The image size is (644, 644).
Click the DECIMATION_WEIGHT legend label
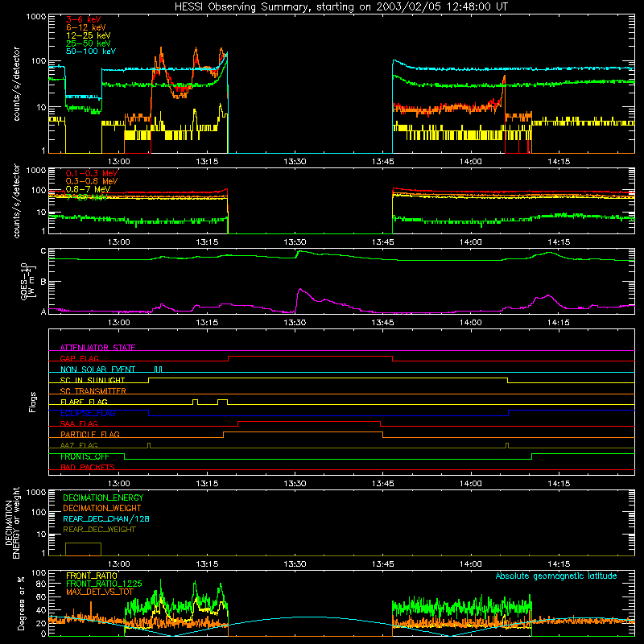pyautogui.click(x=102, y=508)
